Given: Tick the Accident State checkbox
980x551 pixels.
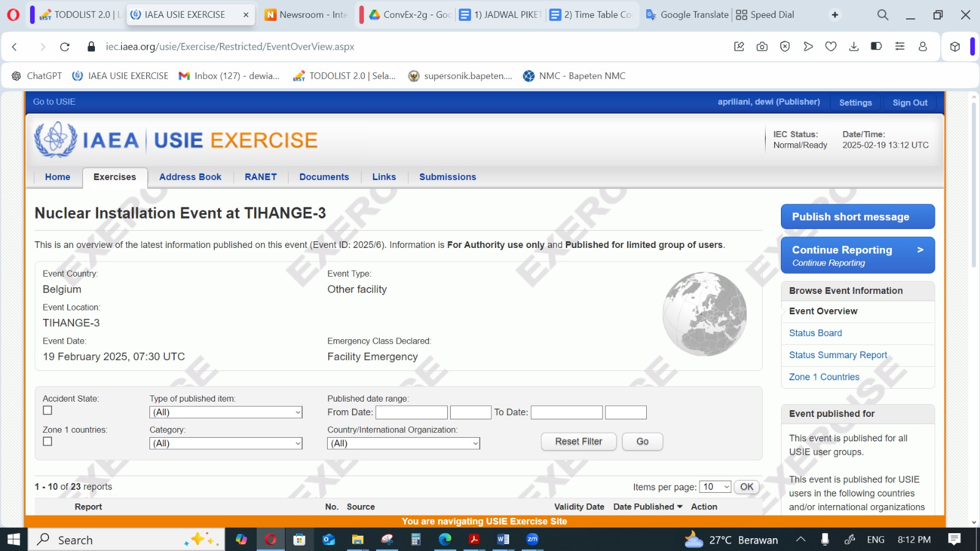Looking at the screenshot, I should coord(48,411).
